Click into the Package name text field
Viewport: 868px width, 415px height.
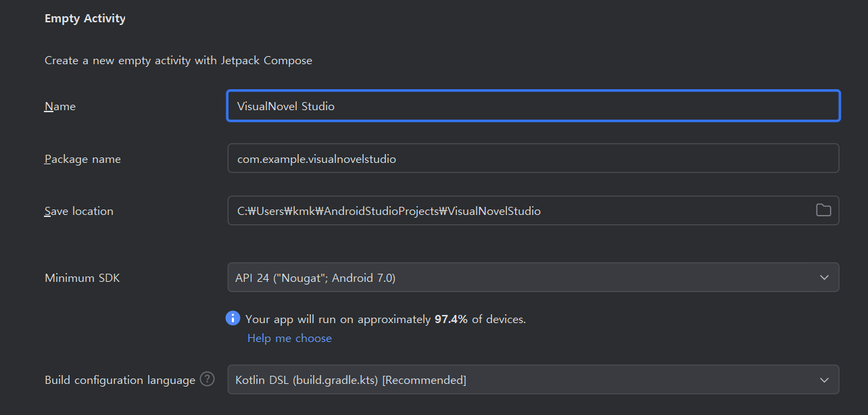pos(533,159)
